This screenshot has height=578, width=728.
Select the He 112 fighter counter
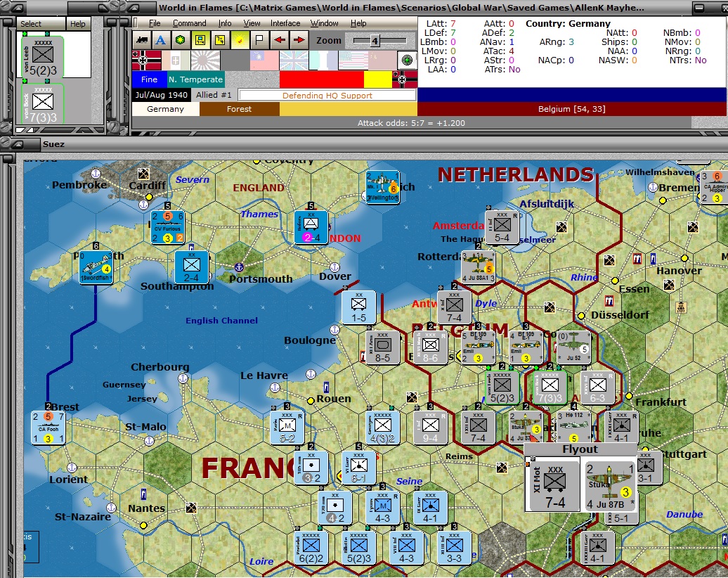[x=574, y=427]
